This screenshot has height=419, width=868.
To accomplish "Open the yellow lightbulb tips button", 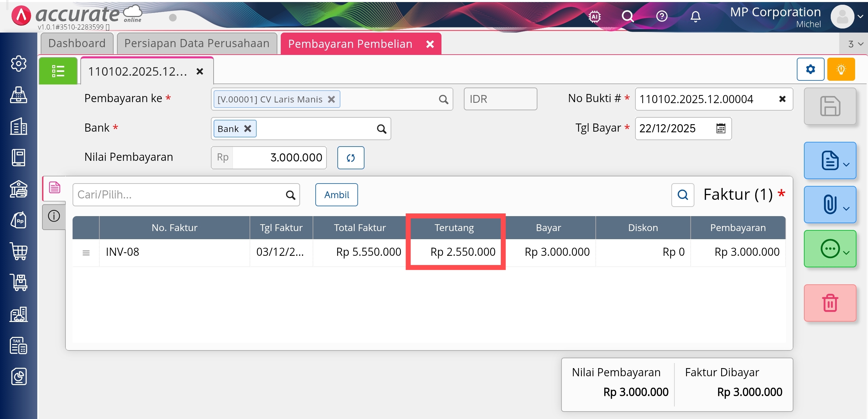I will [x=841, y=69].
